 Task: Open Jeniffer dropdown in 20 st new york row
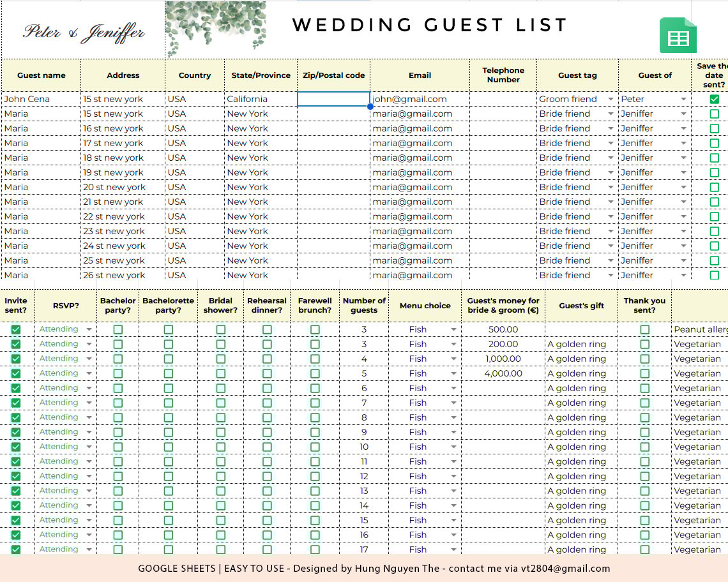(683, 187)
